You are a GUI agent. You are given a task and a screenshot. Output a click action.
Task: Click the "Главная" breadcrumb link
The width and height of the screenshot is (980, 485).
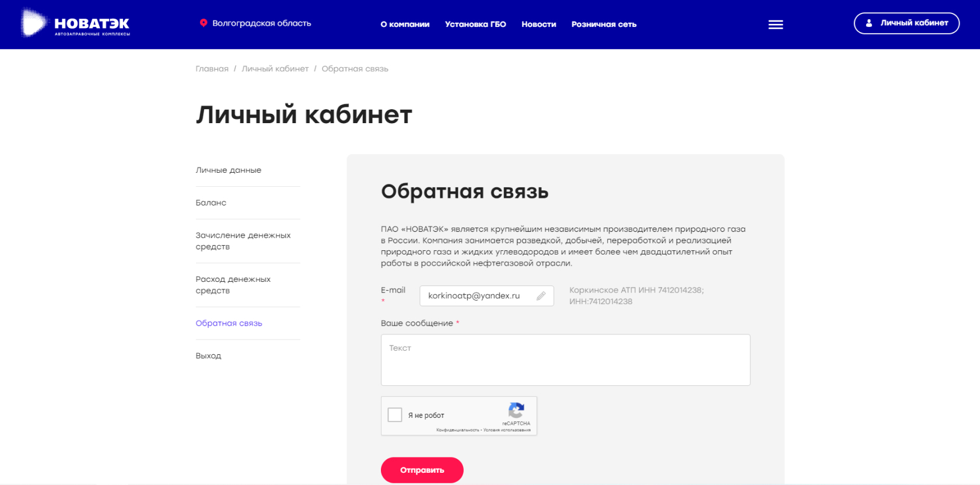click(x=212, y=69)
